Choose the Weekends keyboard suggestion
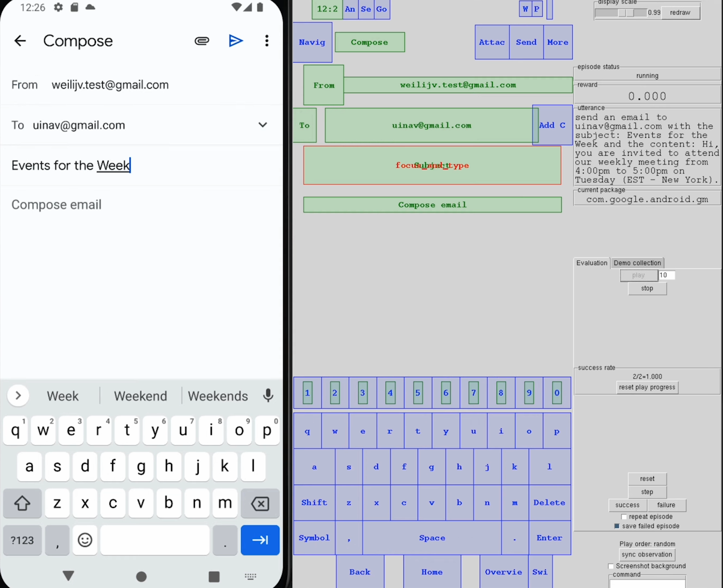Viewport: 723px width, 588px height. [x=218, y=396]
